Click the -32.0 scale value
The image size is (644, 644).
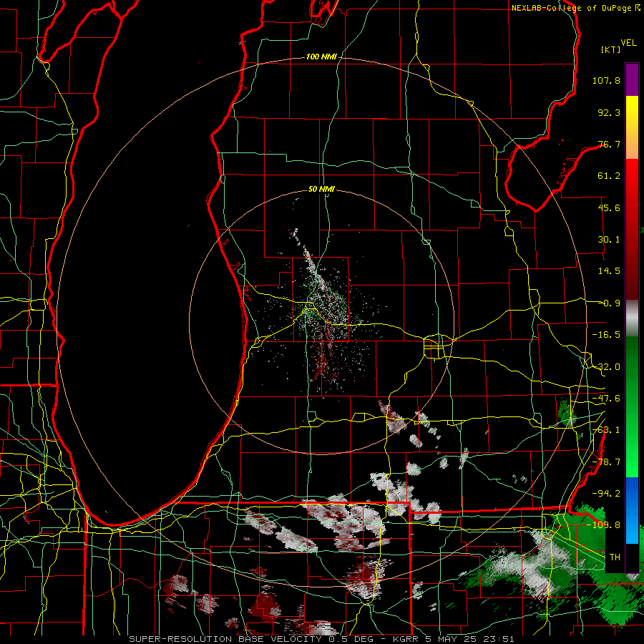point(606,367)
